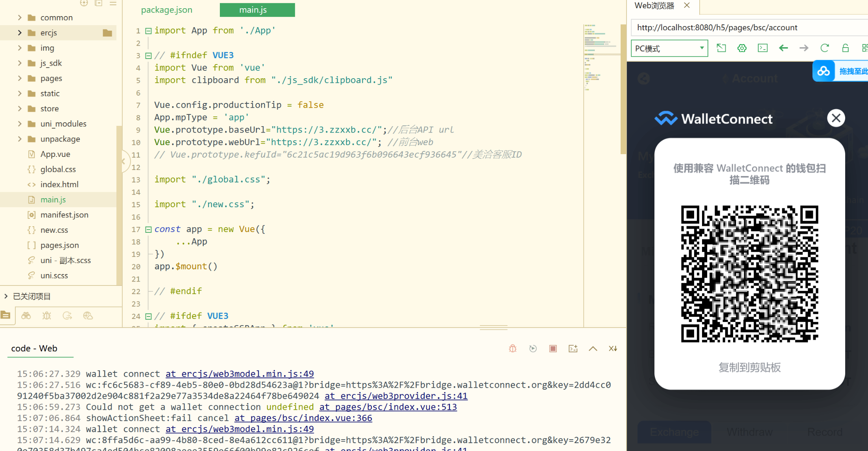Click 复制到剪贴板 copy to clipboard
The width and height of the screenshot is (868, 451).
pyautogui.click(x=749, y=367)
